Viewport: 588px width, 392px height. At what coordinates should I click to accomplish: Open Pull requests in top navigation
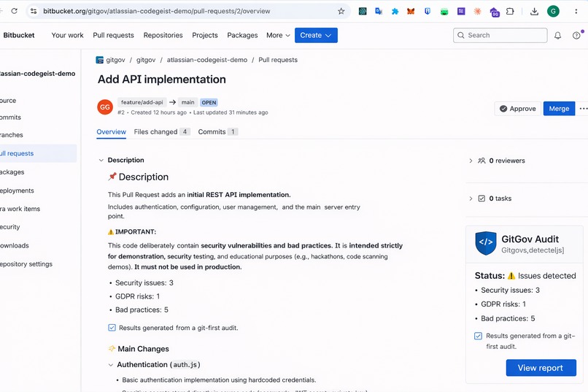pyautogui.click(x=113, y=35)
